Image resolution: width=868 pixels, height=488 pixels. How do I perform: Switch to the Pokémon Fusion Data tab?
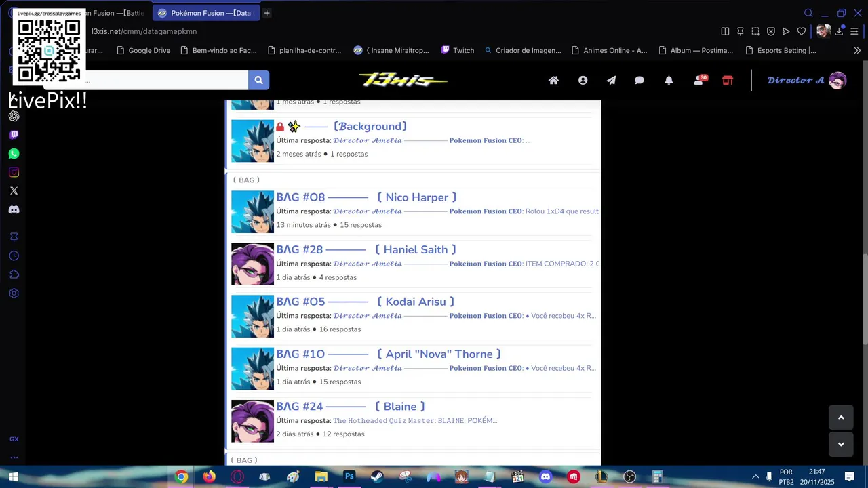(x=205, y=13)
